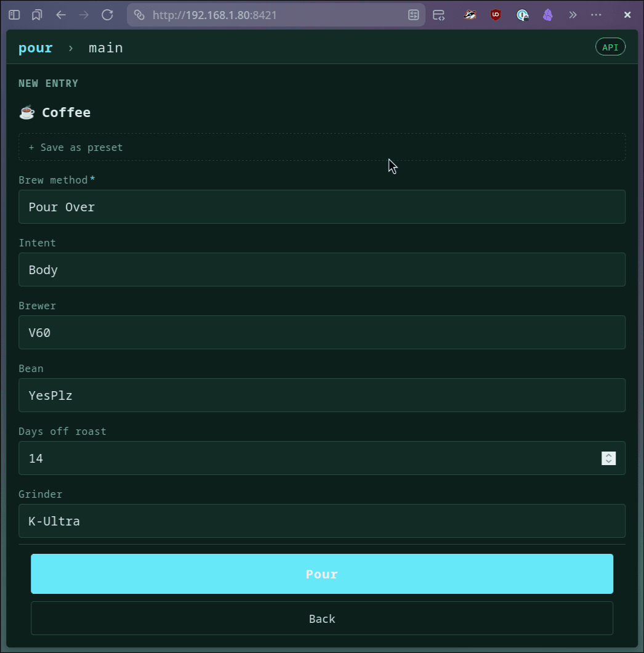Select the main breadcrumb item
Viewport: 644px width, 653px height.
(106, 48)
